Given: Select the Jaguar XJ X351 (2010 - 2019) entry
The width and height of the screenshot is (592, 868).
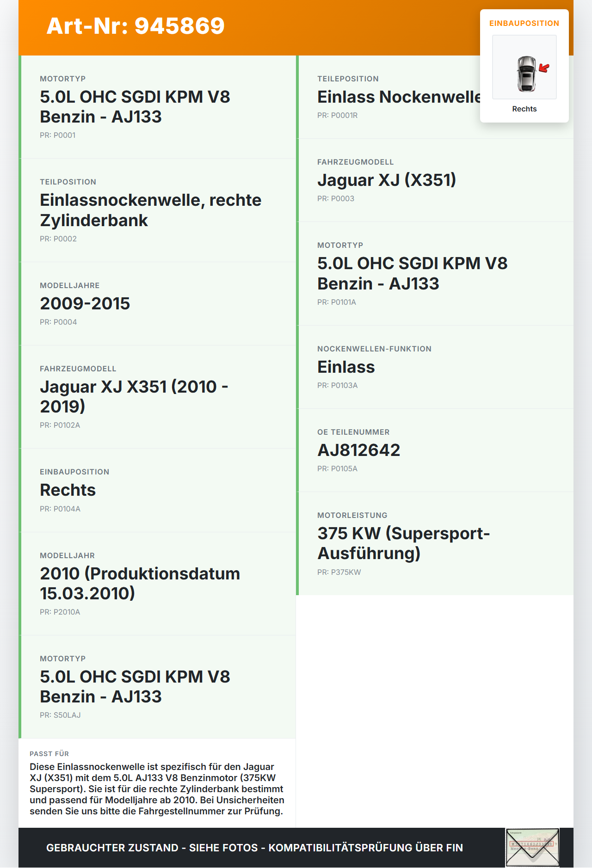Looking at the screenshot, I should (x=158, y=397).
